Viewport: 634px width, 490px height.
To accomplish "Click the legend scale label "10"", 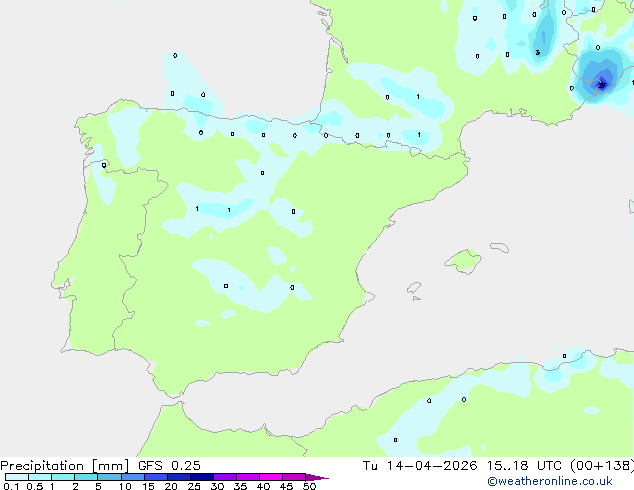I will (x=125, y=486).
